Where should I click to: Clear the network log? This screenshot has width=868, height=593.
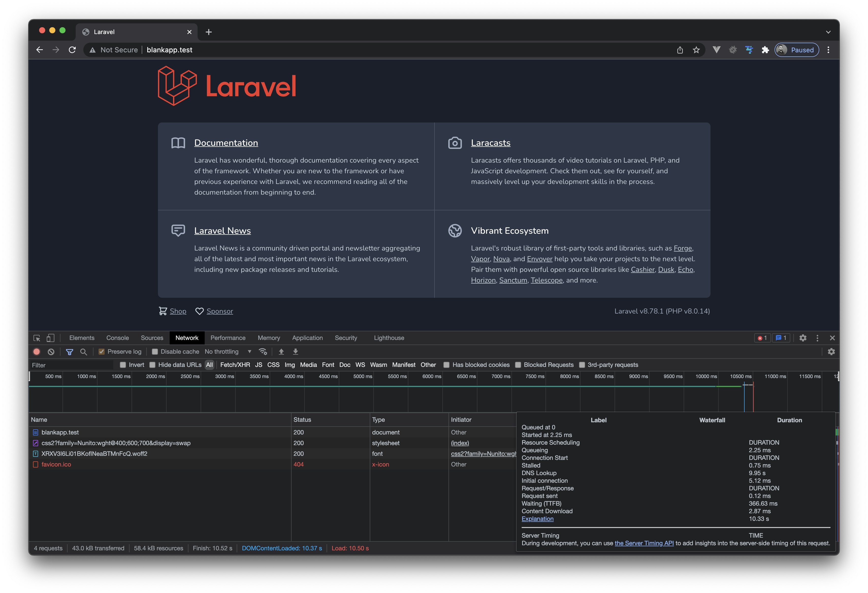[51, 352]
